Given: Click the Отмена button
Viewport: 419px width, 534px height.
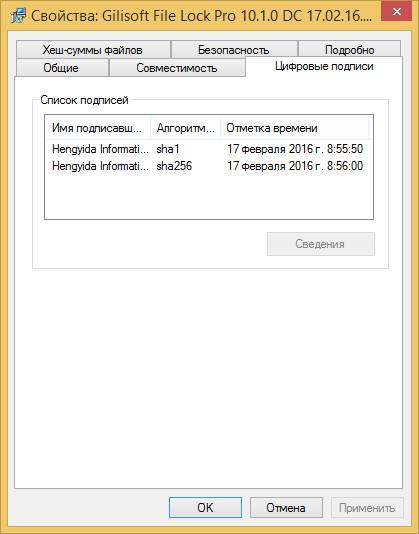Looking at the screenshot, I should (286, 507).
